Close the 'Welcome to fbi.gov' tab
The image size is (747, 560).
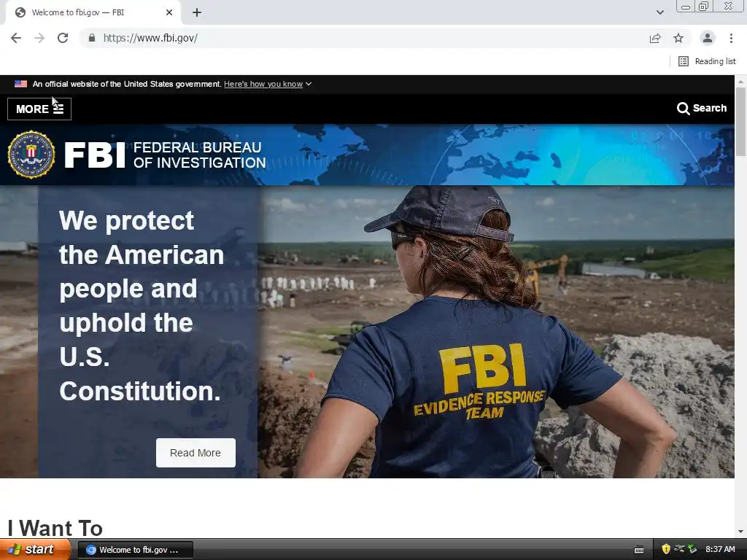click(169, 13)
